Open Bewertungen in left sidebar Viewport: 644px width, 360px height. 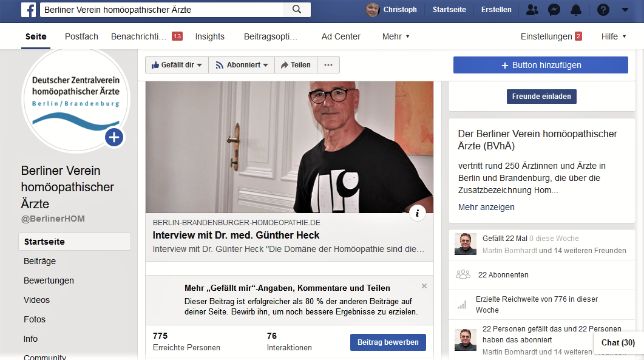tap(49, 280)
